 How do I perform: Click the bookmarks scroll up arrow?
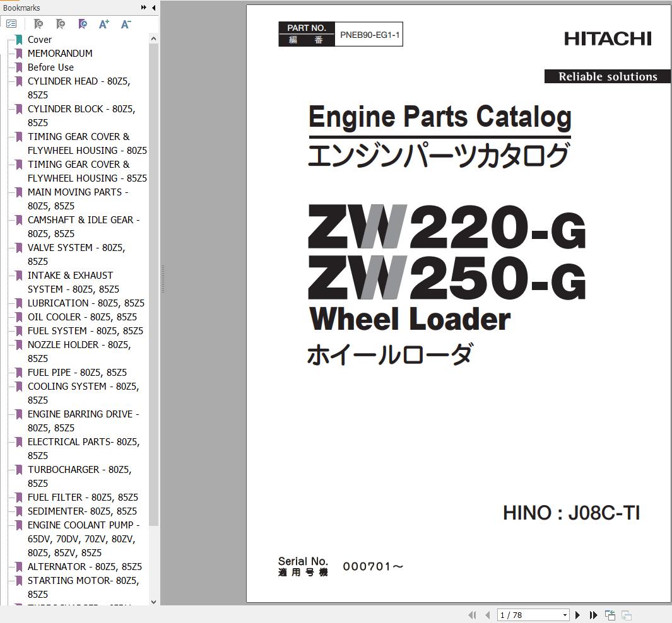[153, 38]
